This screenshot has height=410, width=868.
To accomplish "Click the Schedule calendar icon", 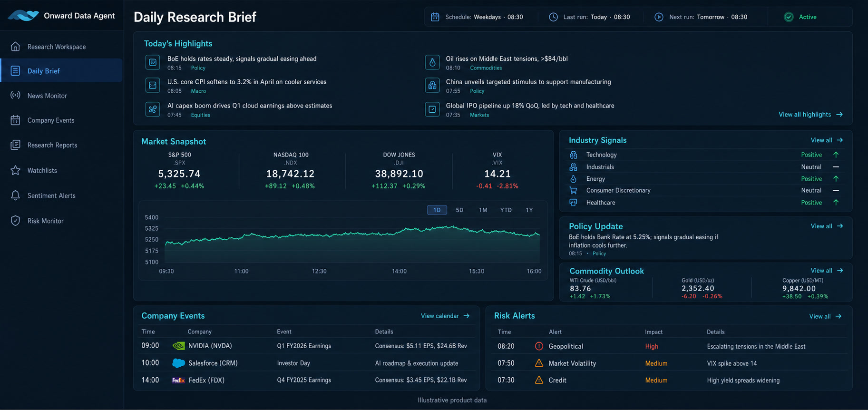I will point(435,17).
